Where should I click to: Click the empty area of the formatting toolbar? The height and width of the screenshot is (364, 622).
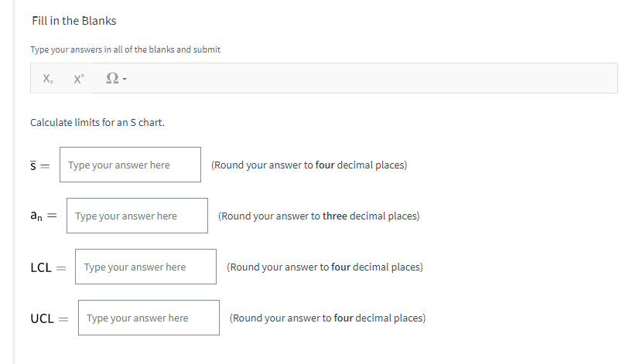371,79
